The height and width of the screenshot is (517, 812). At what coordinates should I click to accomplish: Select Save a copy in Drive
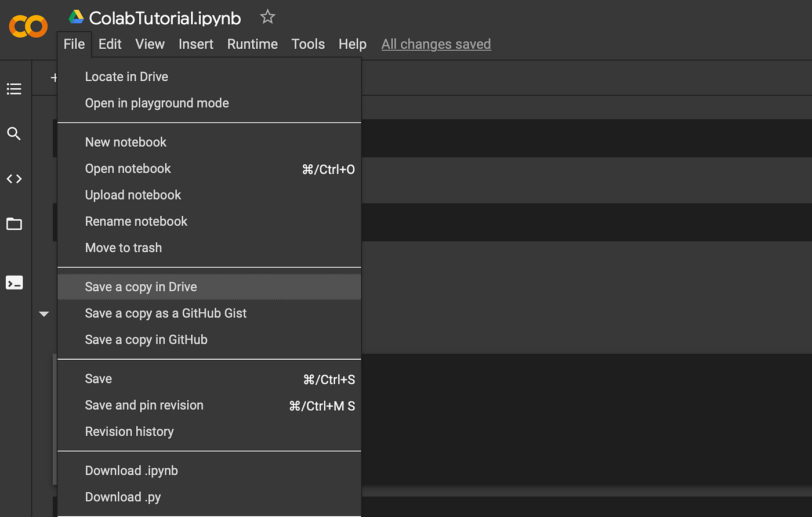(x=141, y=287)
